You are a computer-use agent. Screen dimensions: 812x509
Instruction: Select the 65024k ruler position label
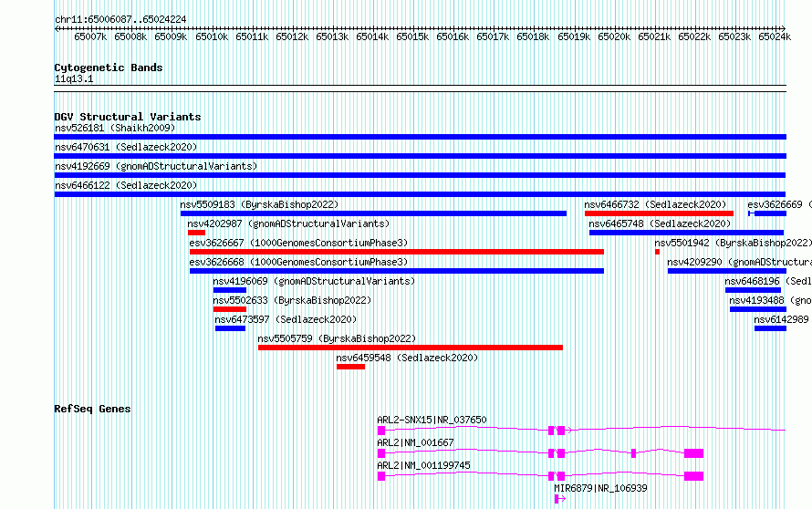click(x=775, y=36)
